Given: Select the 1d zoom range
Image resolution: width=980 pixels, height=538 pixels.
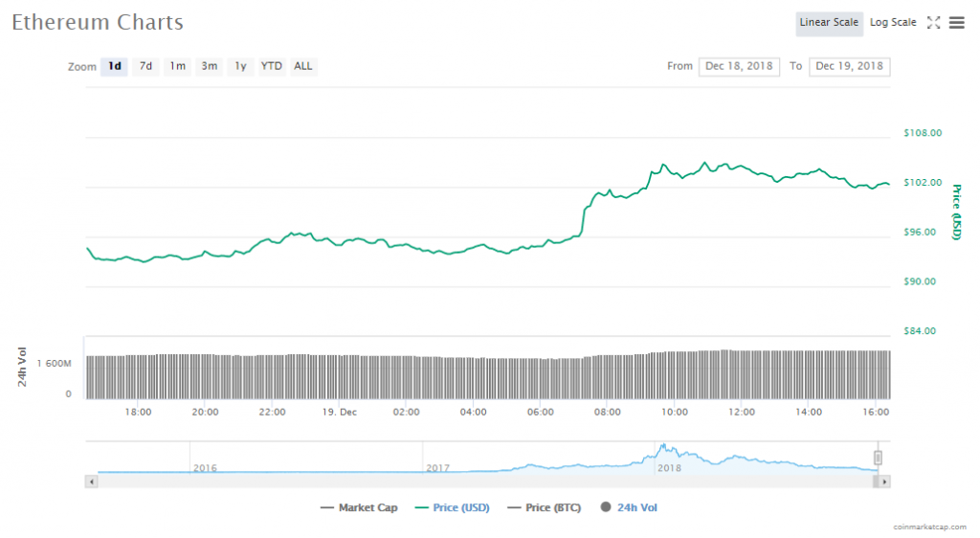Looking at the screenshot, I should click(x=115, y=66).
